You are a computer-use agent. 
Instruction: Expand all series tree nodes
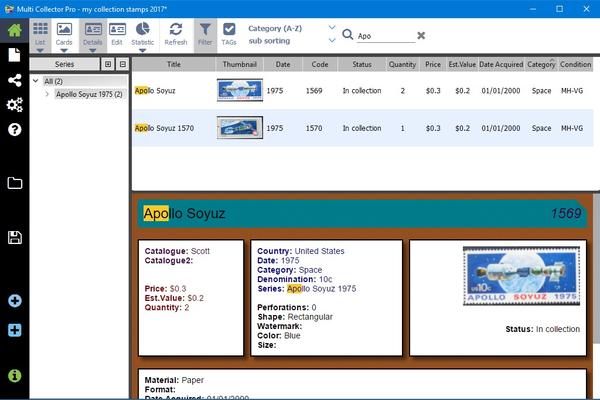[x=108, y=64]
